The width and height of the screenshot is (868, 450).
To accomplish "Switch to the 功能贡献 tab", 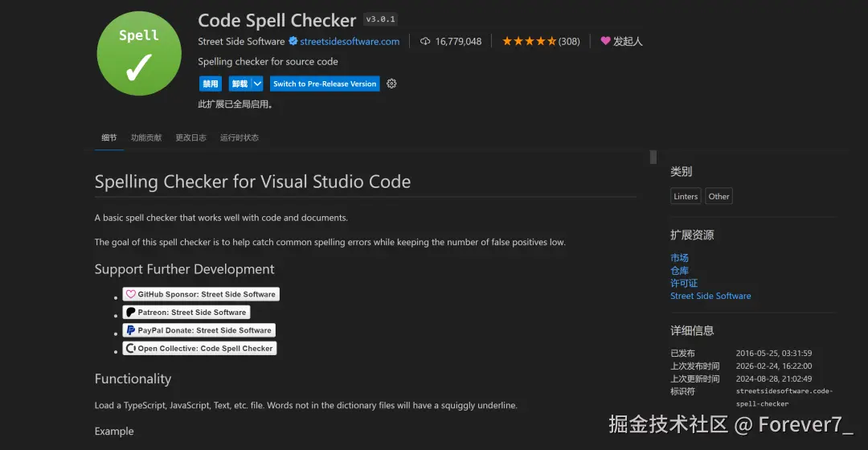I will click(146, 137).
